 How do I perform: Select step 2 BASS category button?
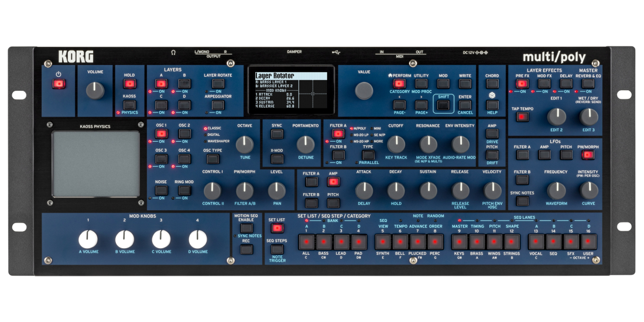(x=324, y=242)
